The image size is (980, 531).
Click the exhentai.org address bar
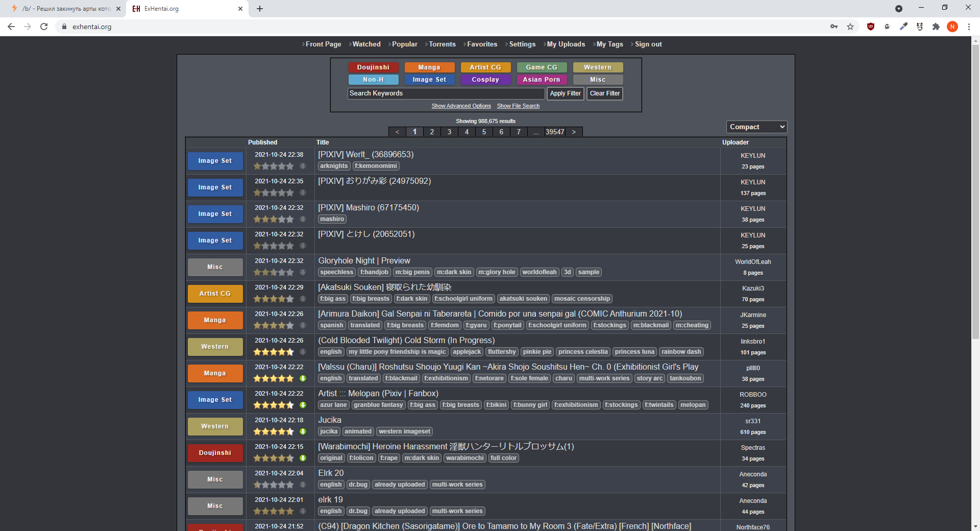[439, 27]
